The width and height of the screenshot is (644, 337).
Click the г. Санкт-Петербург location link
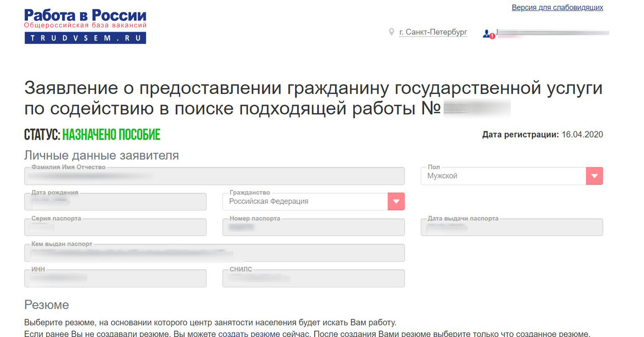[433, 32]
